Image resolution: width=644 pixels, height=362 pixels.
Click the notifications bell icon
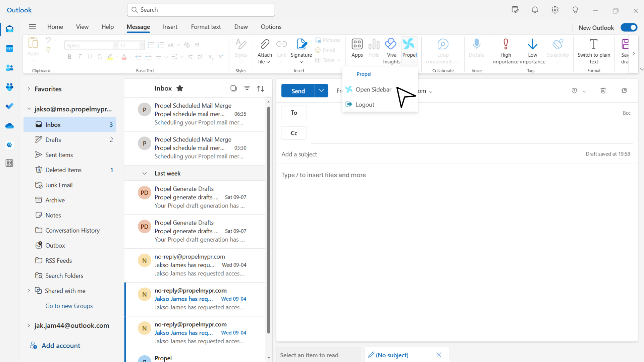[x=535, y=10]
